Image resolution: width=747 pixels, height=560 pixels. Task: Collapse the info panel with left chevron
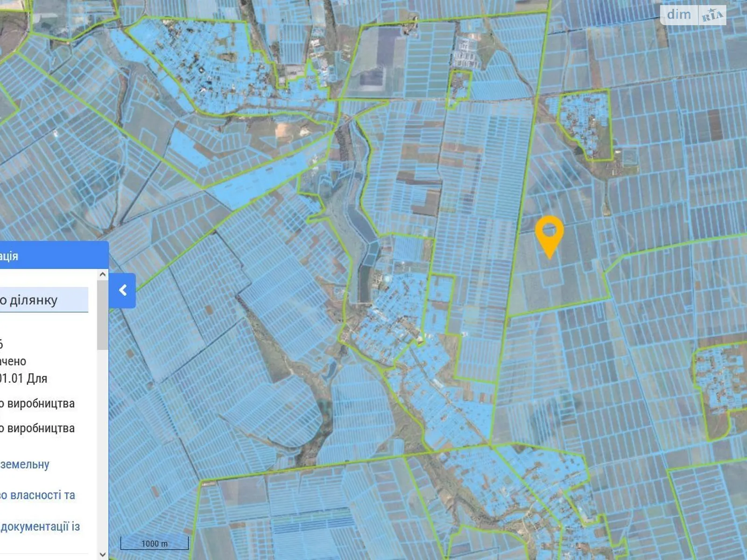123,290
